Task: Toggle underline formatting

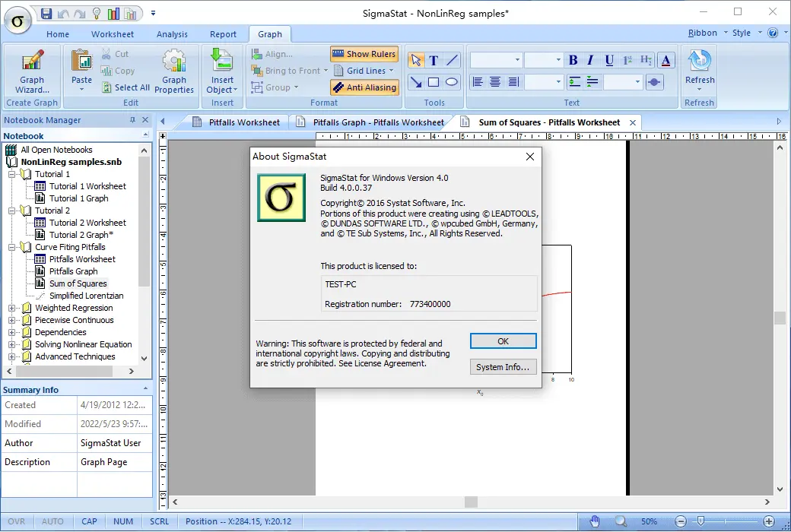Action: (609, 61)
